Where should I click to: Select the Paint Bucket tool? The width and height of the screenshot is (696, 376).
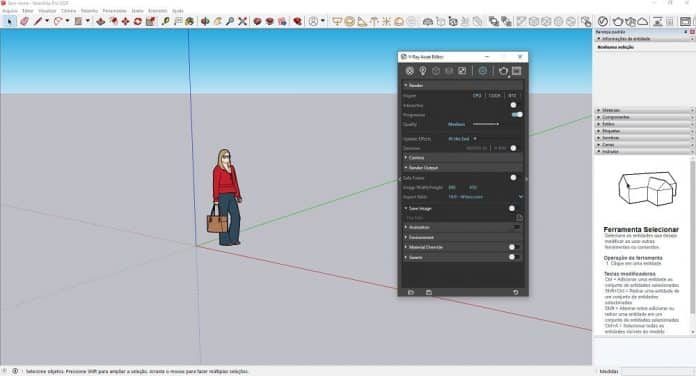pos(190,21)
